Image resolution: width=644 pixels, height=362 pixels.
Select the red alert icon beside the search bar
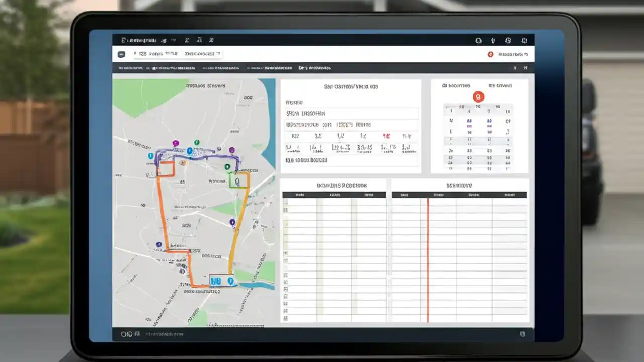pyautogui.click(x=491, y=54)
